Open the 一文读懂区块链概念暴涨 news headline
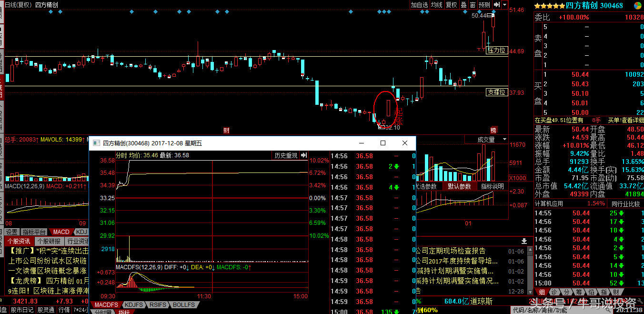The width and height of the screenshot is (644, 314). coord(48,271)
